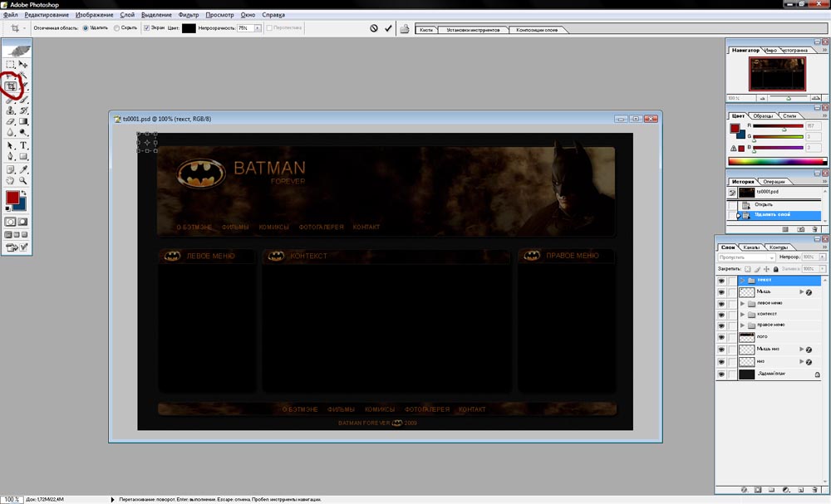
Task: Switch to the Каналы tab
Action: [751, 247]
